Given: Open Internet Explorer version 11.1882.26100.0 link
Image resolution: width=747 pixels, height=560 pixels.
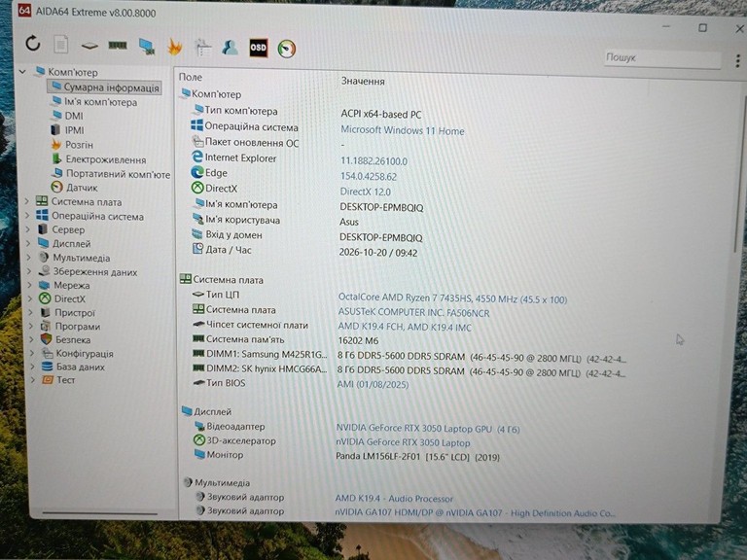Looking at the screenshot, I should click(x=373, y=161).
